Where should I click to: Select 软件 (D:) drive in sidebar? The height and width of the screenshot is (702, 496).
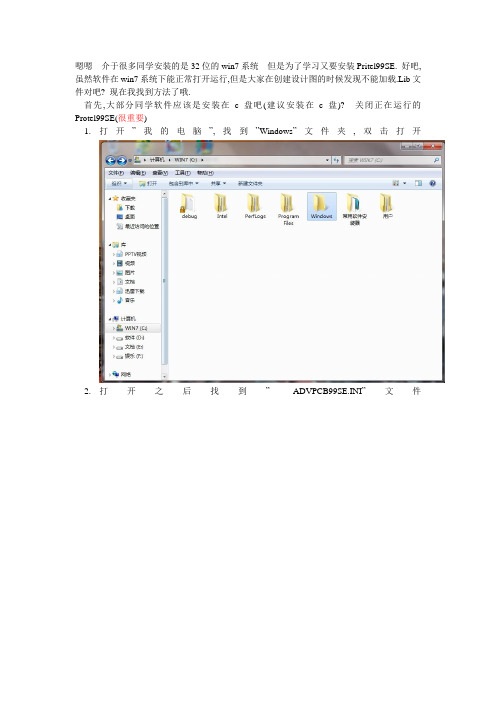pos(130,338)
